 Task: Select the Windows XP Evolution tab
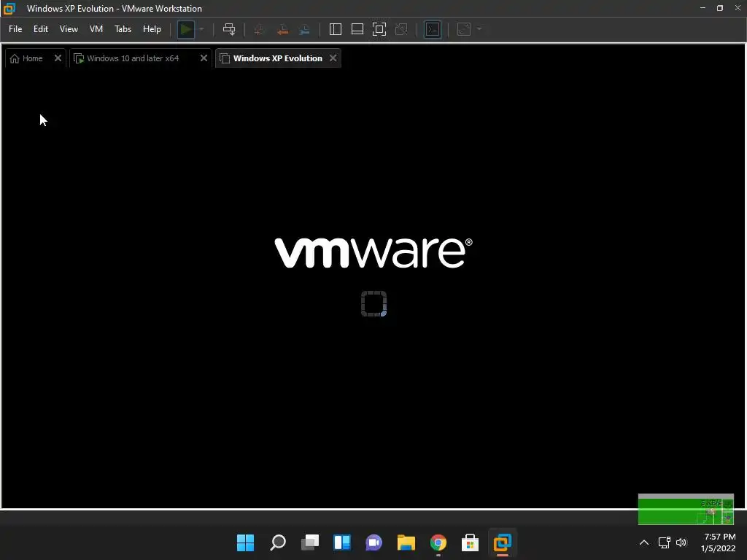click(278, 58)
